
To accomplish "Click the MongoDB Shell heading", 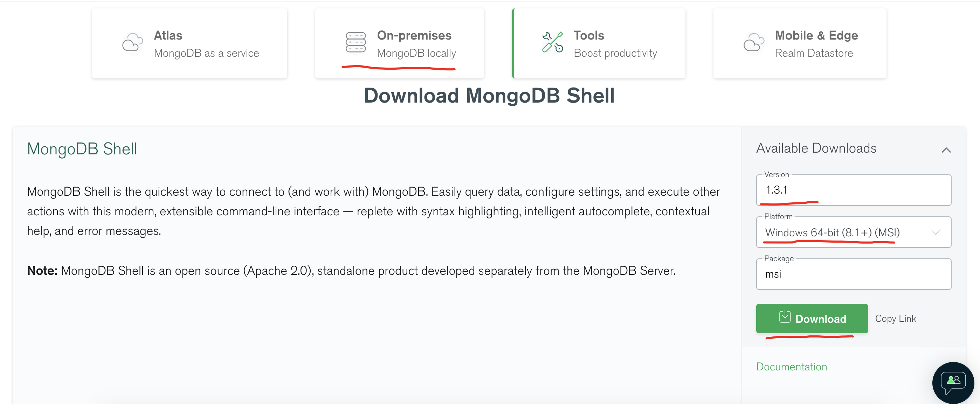I will (82, 149).
